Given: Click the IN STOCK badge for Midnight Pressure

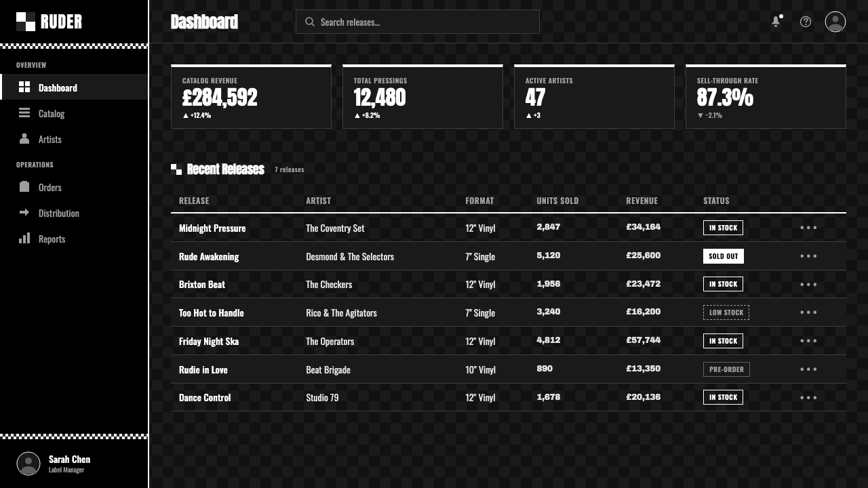Looking at the screenshot, I should coord(723,228).
